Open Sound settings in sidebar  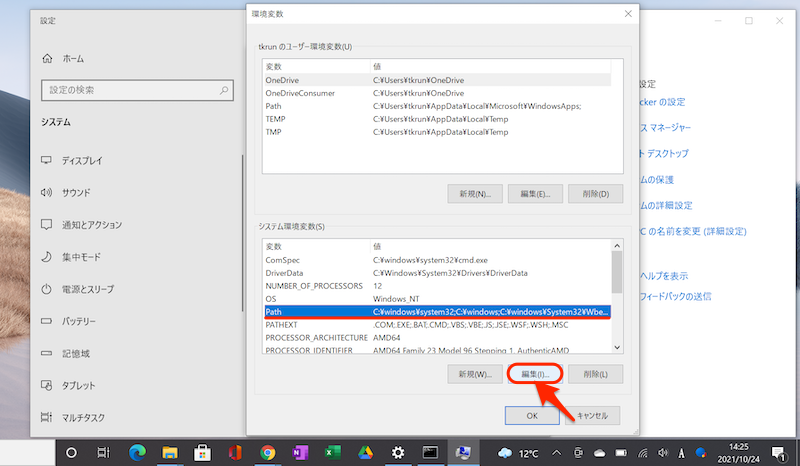[x=76, y=192]
